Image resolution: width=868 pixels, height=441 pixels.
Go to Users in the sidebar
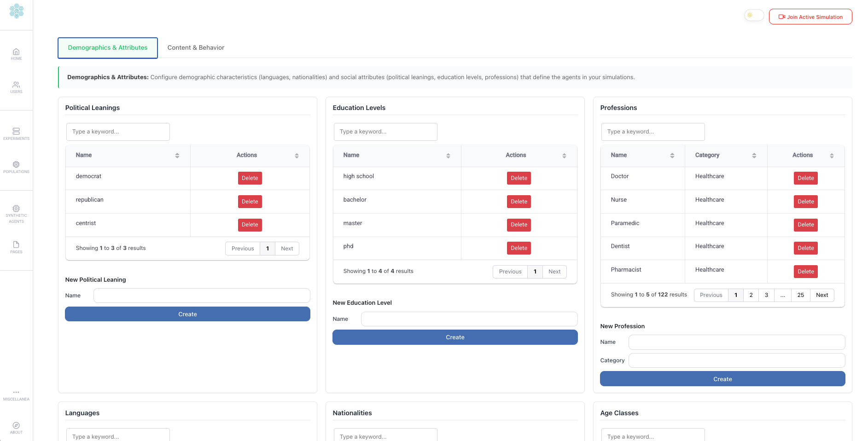coord(16,87)
